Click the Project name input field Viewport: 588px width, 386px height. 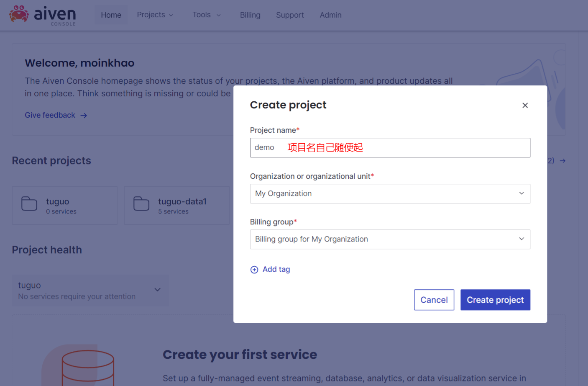[x=390, y=148]
